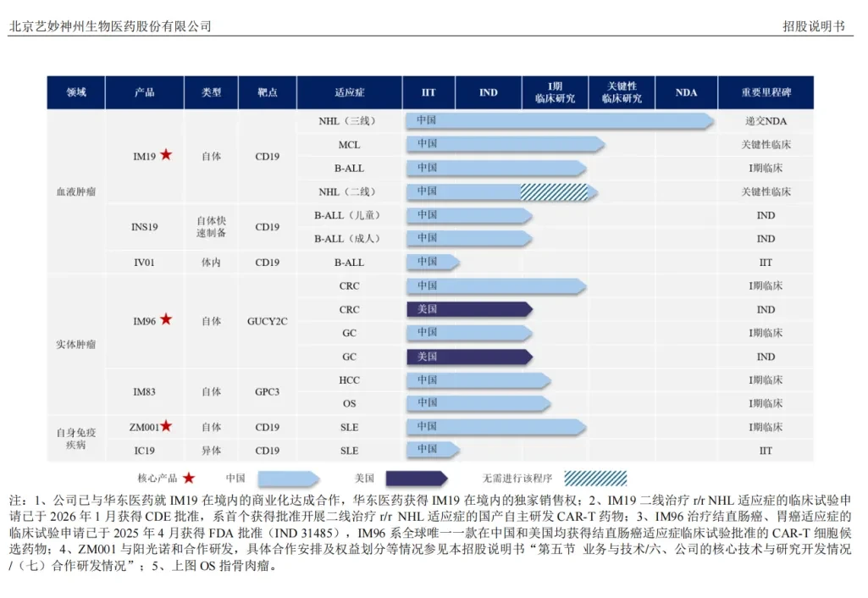Click the red star in the 核心产品 legend

tap(189, 477)
